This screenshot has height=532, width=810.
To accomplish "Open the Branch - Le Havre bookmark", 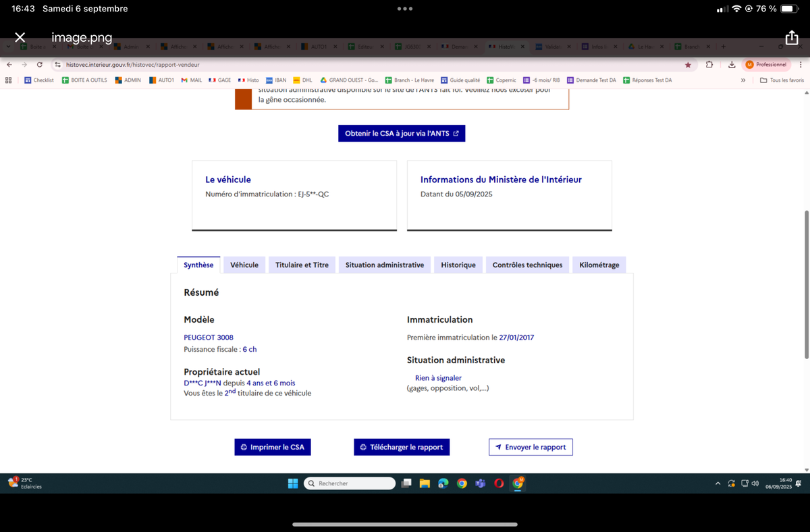I will point(410,80).
